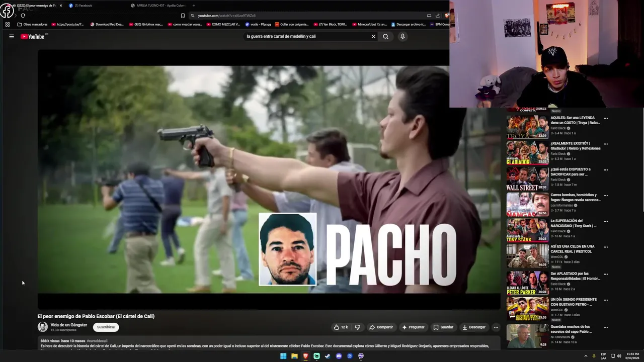644x362 pixels.
Task: Open the Wall Street video thumbnail
Action: tap(527, 178)
